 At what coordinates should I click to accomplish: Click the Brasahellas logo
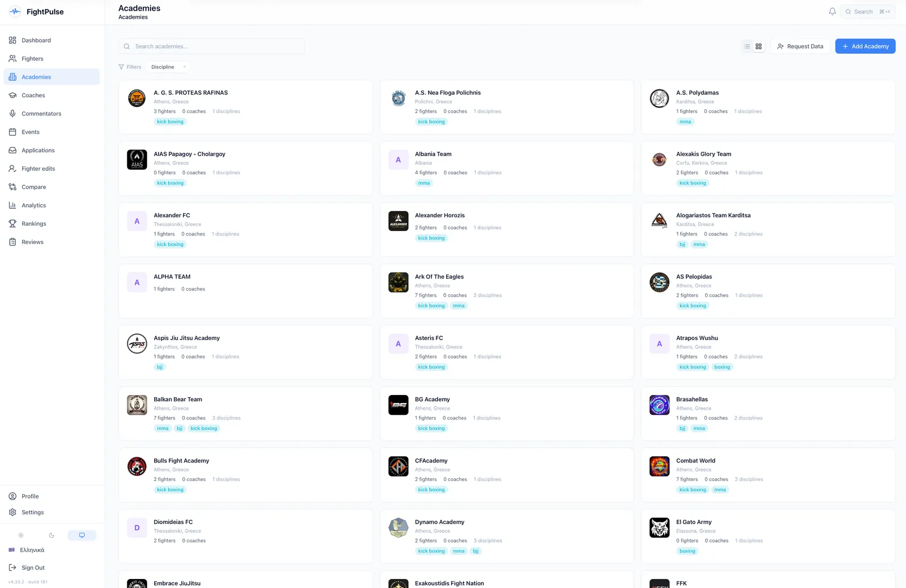click(660, 405)
